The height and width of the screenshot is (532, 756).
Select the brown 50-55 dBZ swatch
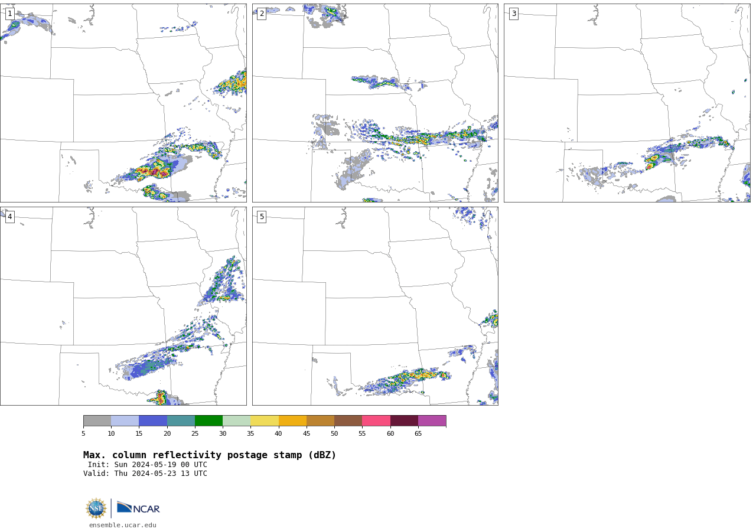pos(348,420)
